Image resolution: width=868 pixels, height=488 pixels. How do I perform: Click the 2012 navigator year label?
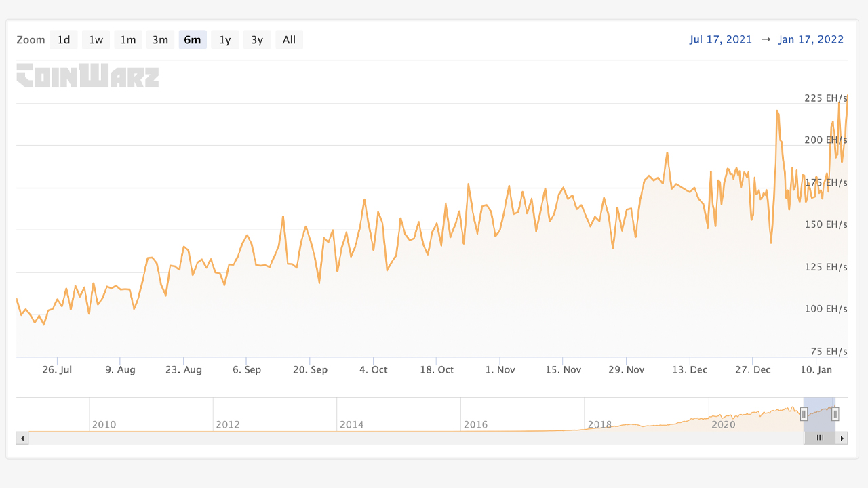click(228, 425)
